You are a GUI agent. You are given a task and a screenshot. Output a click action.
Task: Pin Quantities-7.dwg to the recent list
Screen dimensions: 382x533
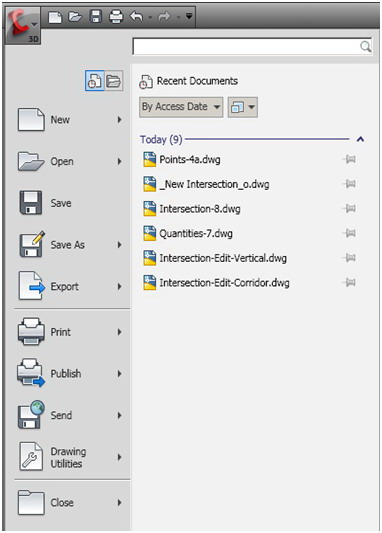(x=350, y=233)
